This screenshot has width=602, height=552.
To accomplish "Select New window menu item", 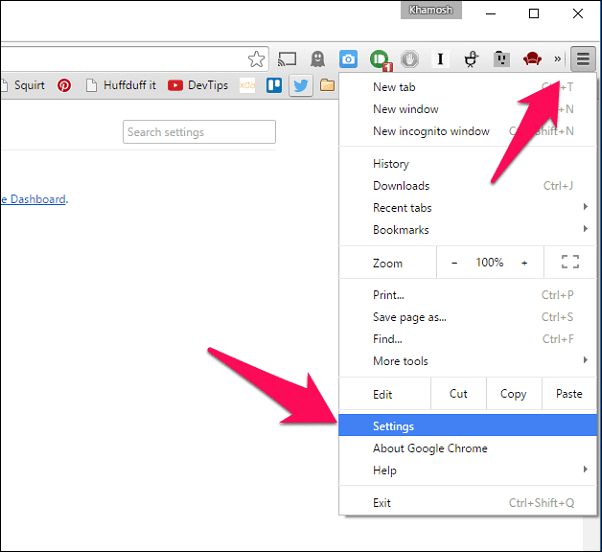I will [468, 109].
